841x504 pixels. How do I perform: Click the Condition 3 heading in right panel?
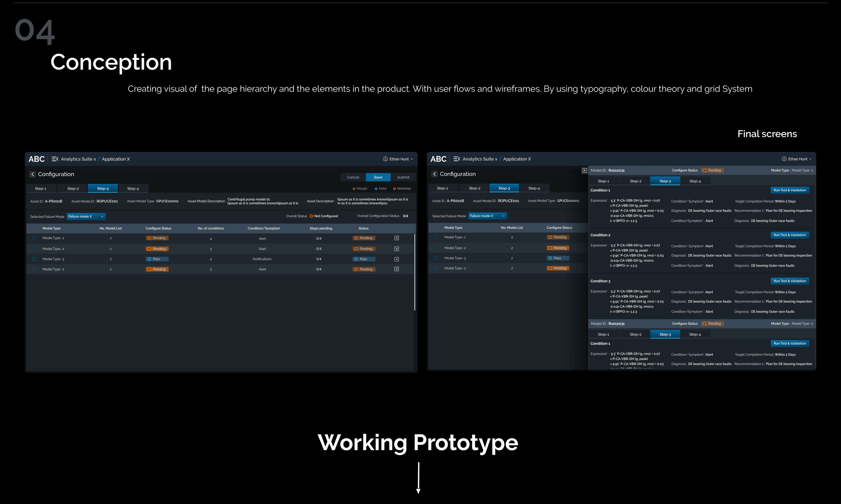tap(600, 281)
